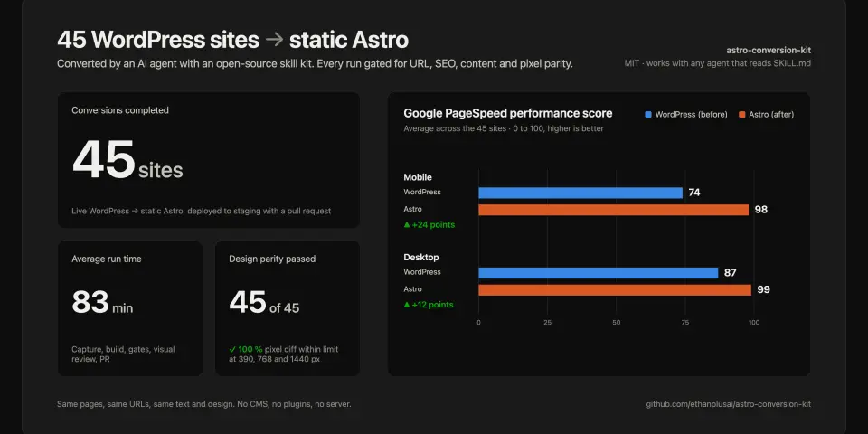Click the 100 tick on the chart axis

pyautogui.click(x=753, y=322)
